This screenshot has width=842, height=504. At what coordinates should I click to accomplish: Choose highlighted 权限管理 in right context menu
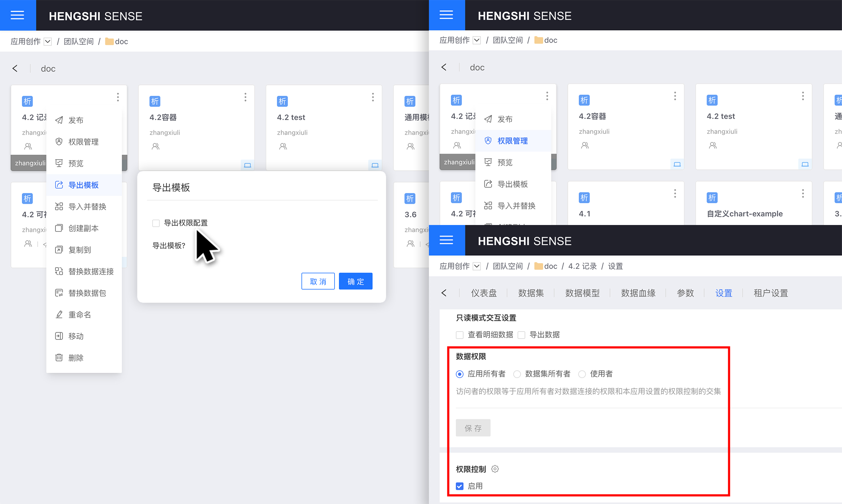pyautogui.click(x=513, y=141)
